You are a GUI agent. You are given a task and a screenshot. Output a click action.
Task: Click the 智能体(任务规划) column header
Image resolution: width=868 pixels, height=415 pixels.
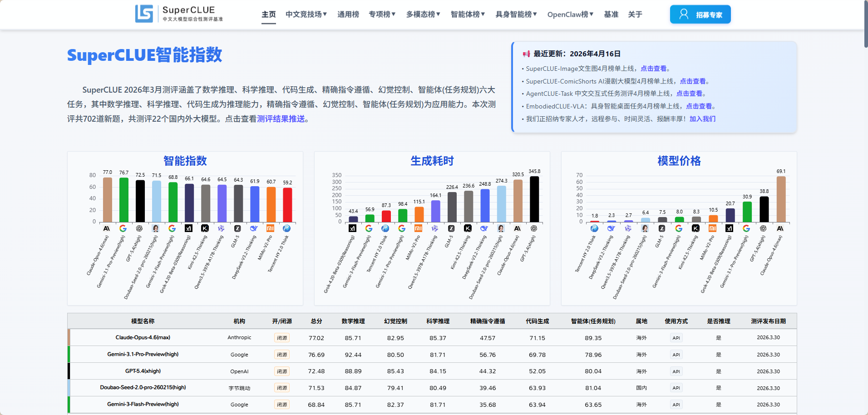pos(593,321)
